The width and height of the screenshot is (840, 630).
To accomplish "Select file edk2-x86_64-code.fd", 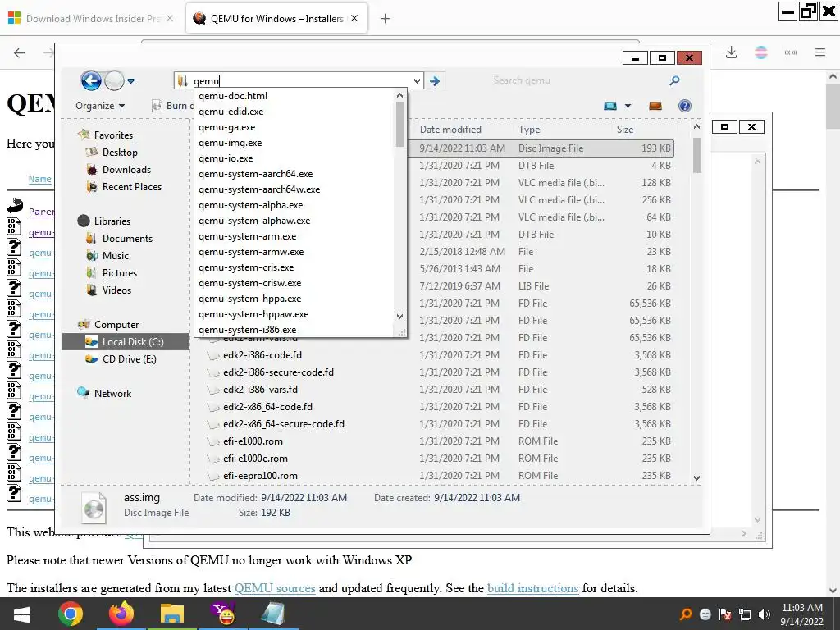I will [268, 407].
